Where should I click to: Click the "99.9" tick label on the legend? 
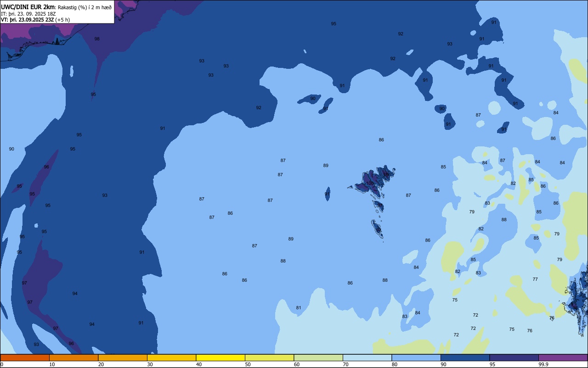click(543, 364)
